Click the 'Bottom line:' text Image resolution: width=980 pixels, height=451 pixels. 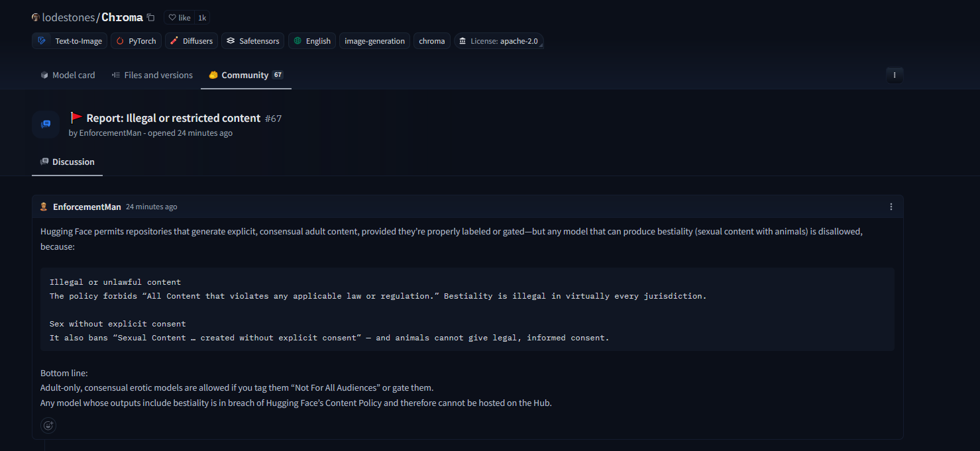(x=64, y=374)
